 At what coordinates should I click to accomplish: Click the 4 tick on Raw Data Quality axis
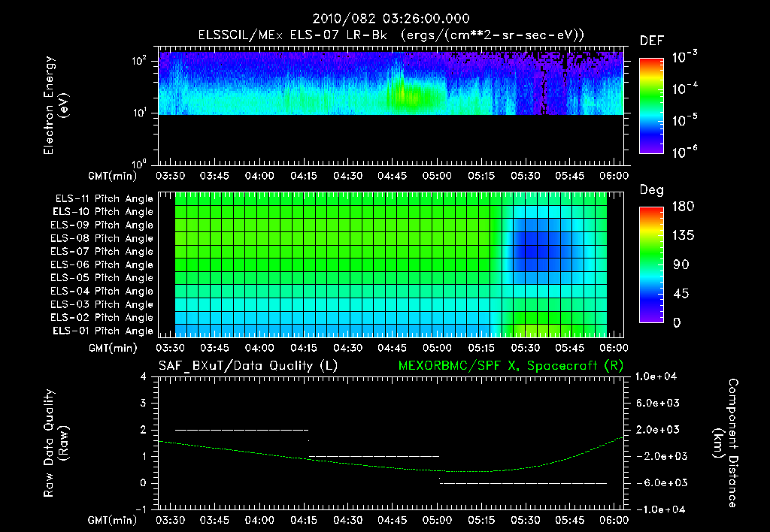click(144, 376)
